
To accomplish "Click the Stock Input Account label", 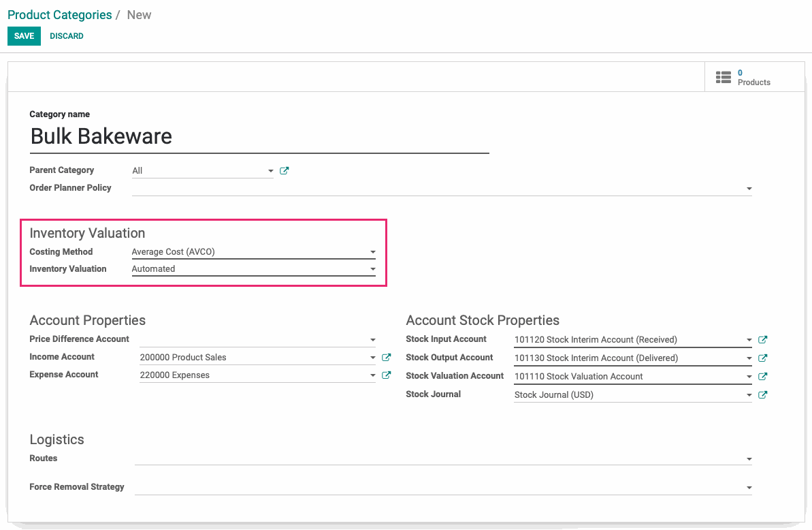I will [446, 339].
